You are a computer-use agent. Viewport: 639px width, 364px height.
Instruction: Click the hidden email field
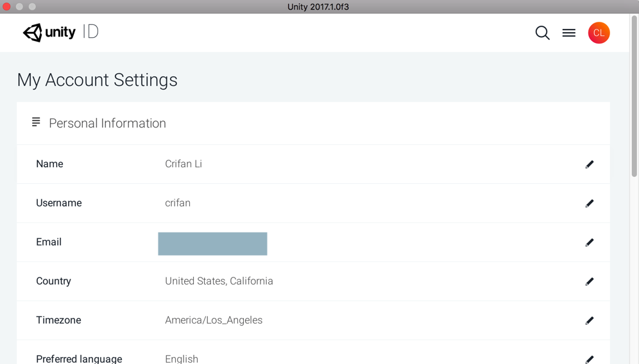click(x=212, y=244)
